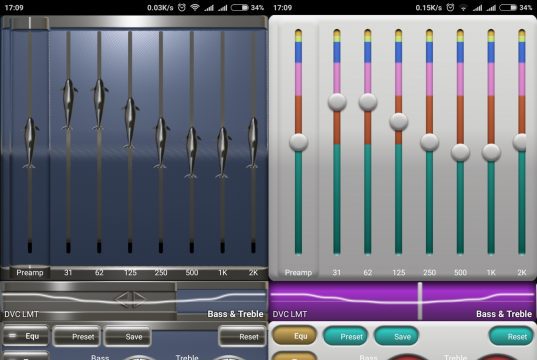Screen dimensions: 537x360
Task: Click the round Preamp knob in white skin
Action: 298,142
